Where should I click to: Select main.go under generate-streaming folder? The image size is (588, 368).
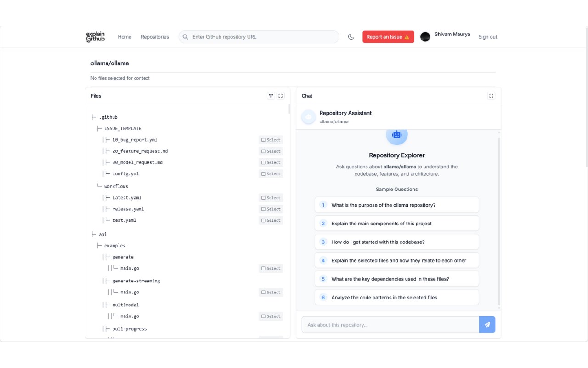tap(271, 292)
